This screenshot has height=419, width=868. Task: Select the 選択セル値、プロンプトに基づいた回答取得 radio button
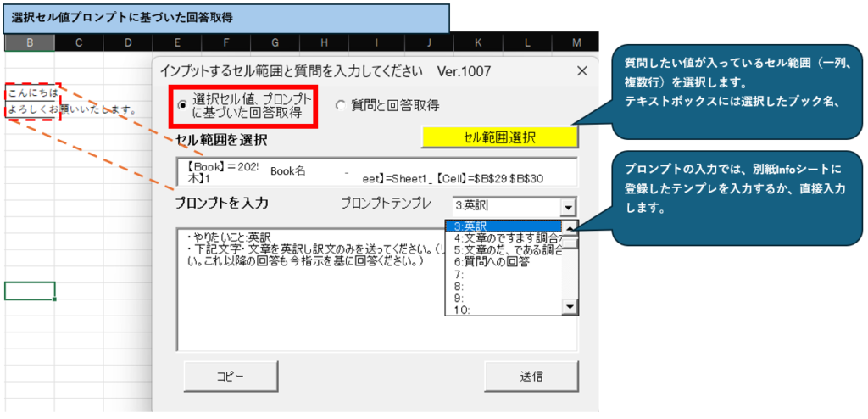pos(182,105)
